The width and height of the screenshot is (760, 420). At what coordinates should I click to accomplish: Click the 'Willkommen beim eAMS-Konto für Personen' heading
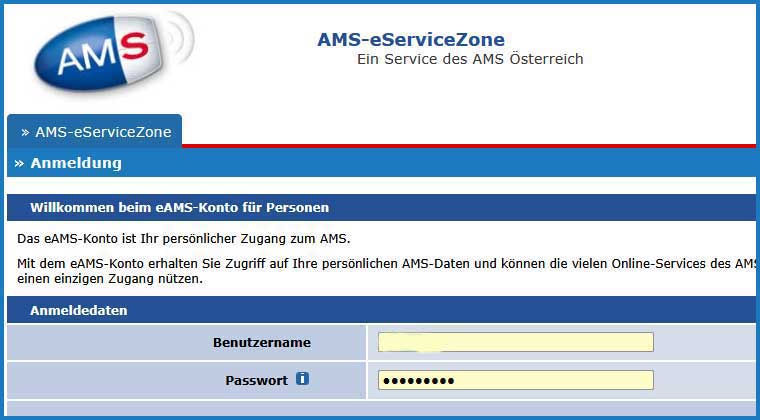click(180, 207)
